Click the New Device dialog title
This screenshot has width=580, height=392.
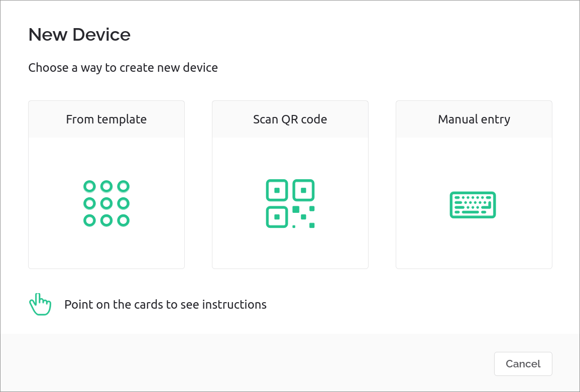(x=79, y=34)
